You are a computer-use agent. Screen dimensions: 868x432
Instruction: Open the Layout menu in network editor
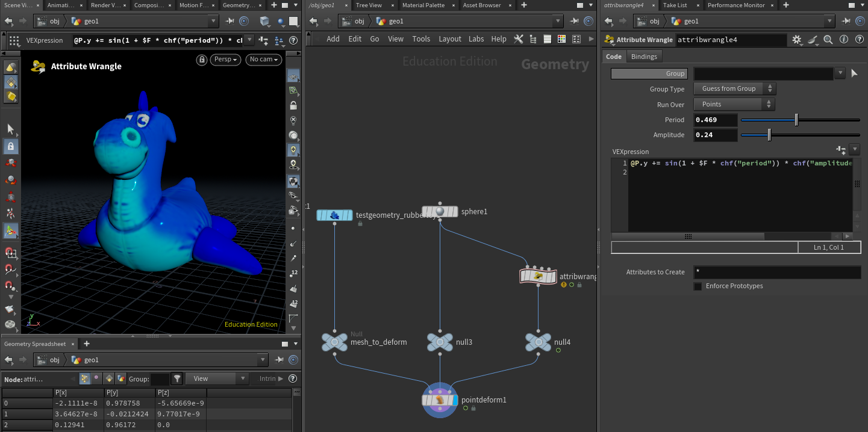click(x=449, y=39)
